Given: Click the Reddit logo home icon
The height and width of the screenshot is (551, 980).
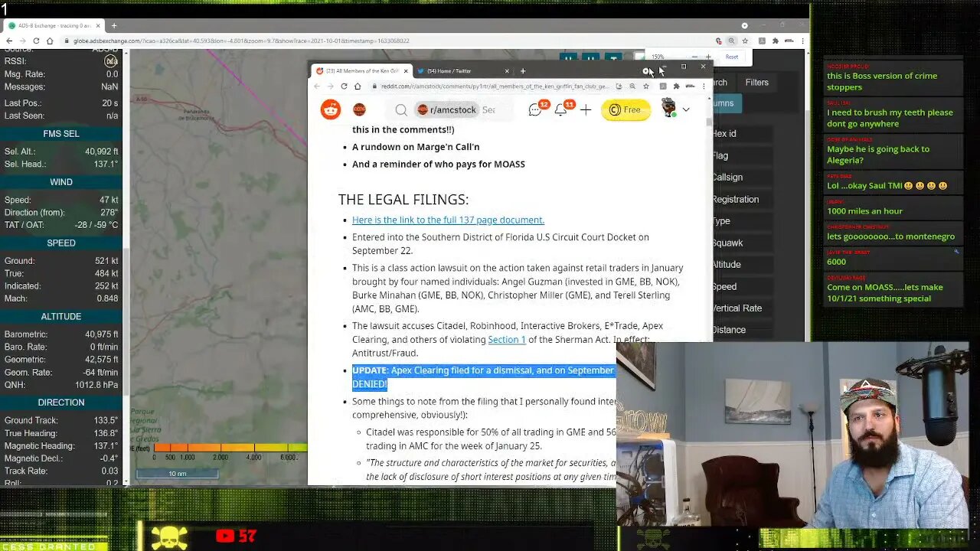Looking at the screenshot, I should (x=330, y=109).
